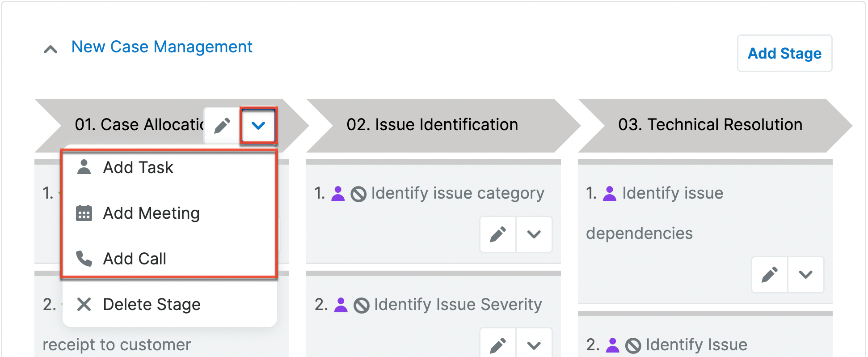This screenshot has width=868, height=357.
Task: Click calendar icon beside Add Meeting
Action: coord(84,213)
